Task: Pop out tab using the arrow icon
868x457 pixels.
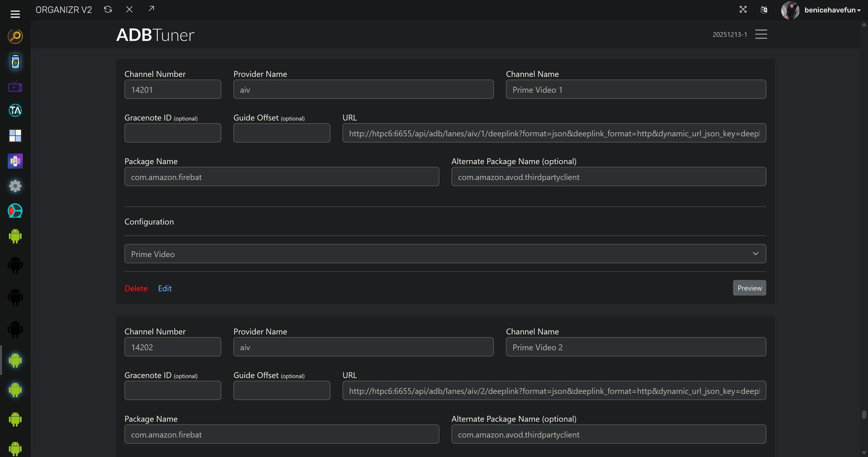Action: pyautogui.click(x=151, y=9)
